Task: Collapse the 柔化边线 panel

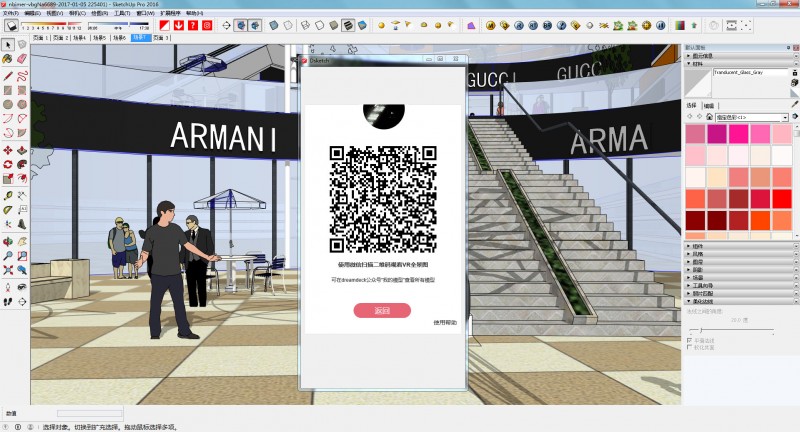Action: [741, 301]
